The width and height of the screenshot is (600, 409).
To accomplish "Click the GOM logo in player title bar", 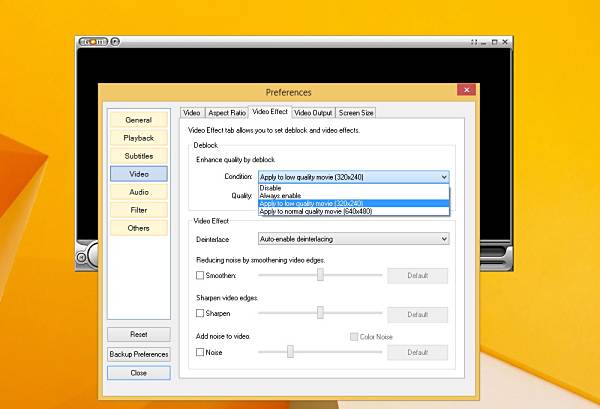I will [93, 42].
